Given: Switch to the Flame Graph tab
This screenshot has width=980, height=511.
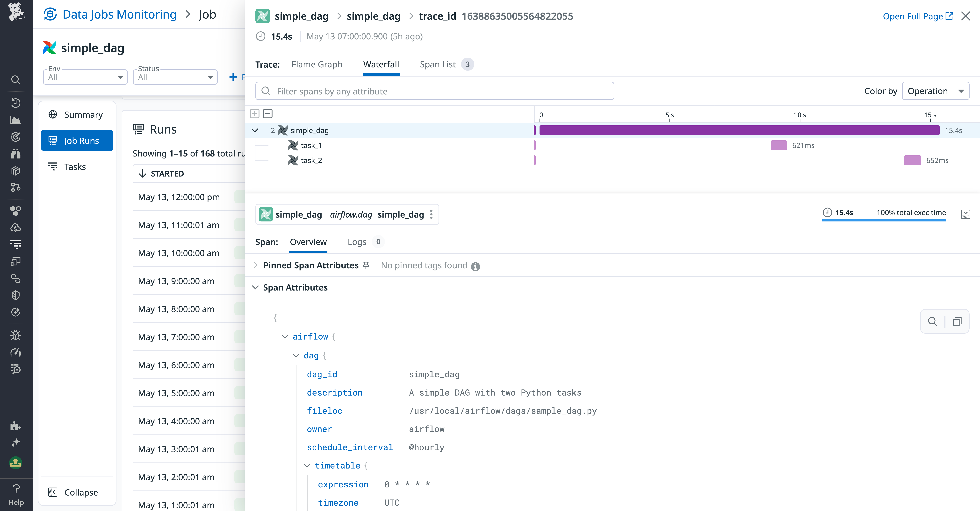Looking at the screenshot, I should click(x=317, y=65).
